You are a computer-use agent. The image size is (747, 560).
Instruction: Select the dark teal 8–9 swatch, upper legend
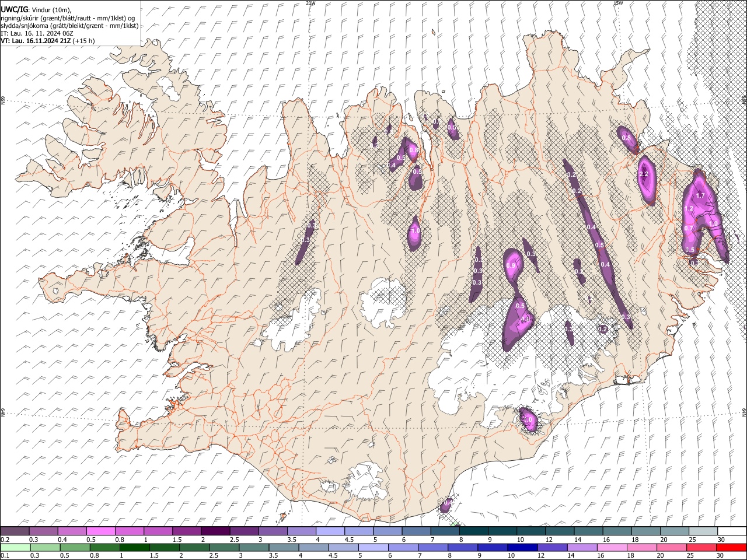[473, 531]
